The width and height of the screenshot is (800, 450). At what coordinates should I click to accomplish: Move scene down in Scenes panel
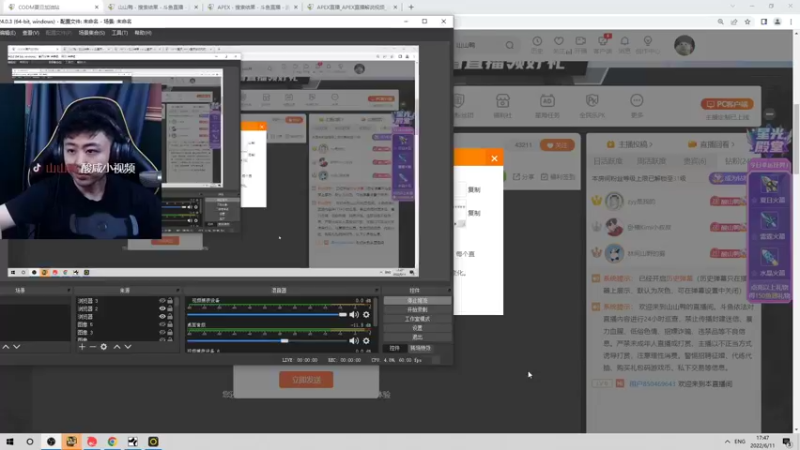tap(17, 347)
